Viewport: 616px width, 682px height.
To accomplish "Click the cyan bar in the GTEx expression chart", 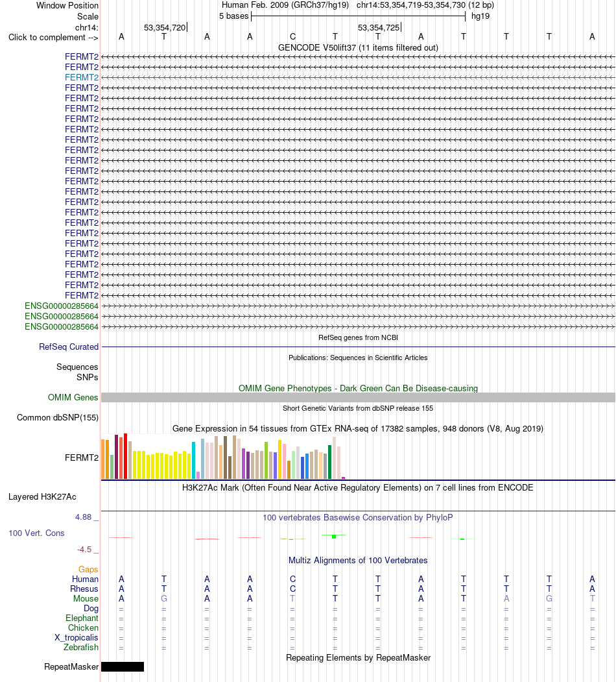I will tap(193, 460).
